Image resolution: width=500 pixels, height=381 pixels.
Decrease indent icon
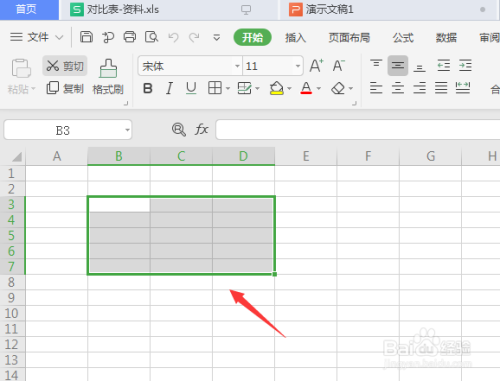[443, 65]
